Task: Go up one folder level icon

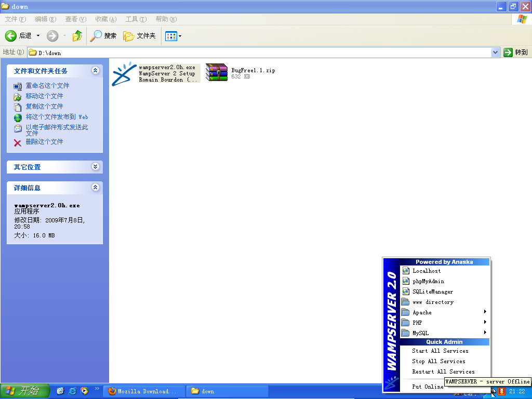Action: pyautogui.click(x=77, y=36)
